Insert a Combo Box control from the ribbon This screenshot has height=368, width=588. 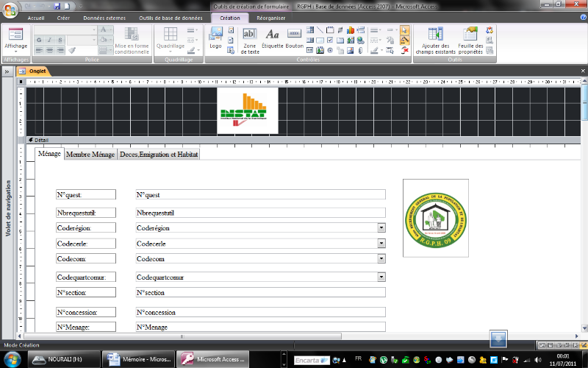pyautogui.click(x=310, y=29)
